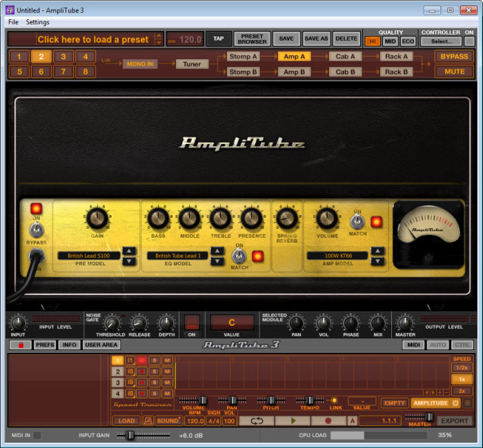483x448 pixels.
Task: Click the record button in the transport
Action: [328, 420]
